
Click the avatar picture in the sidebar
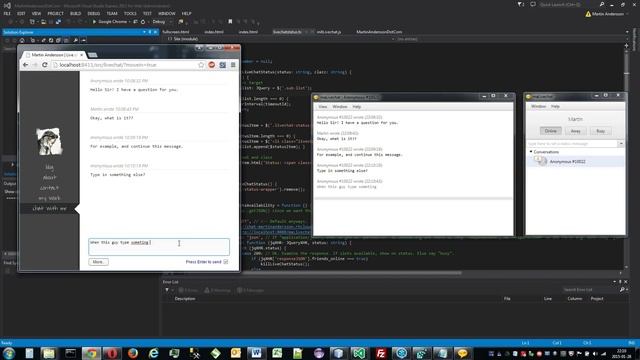[x=49, y=141]
